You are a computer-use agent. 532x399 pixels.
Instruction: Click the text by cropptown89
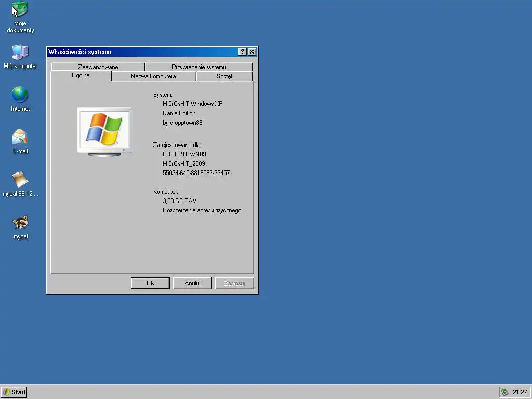182,123
